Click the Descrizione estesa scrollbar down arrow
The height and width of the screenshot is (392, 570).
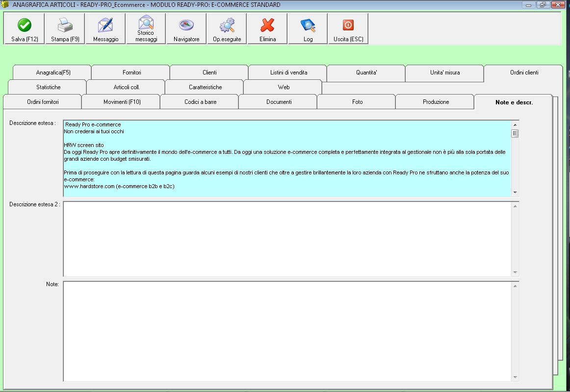pos(515,193)
